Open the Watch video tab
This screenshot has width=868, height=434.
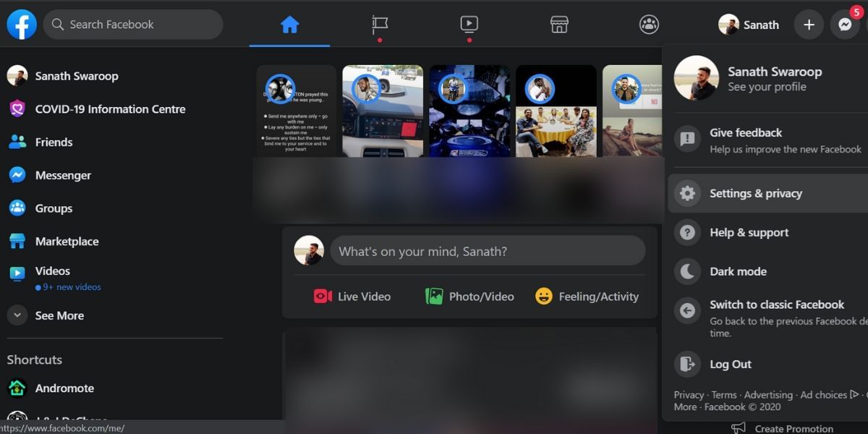[x=469, y=25]
